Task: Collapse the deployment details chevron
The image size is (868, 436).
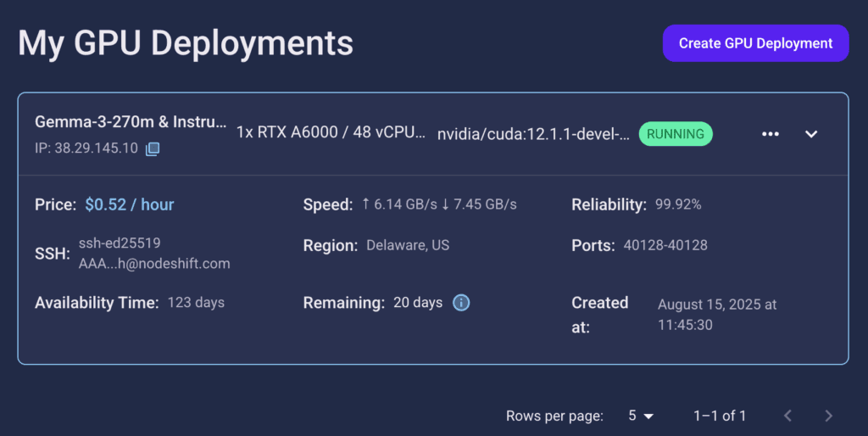Action: [811, 134]
